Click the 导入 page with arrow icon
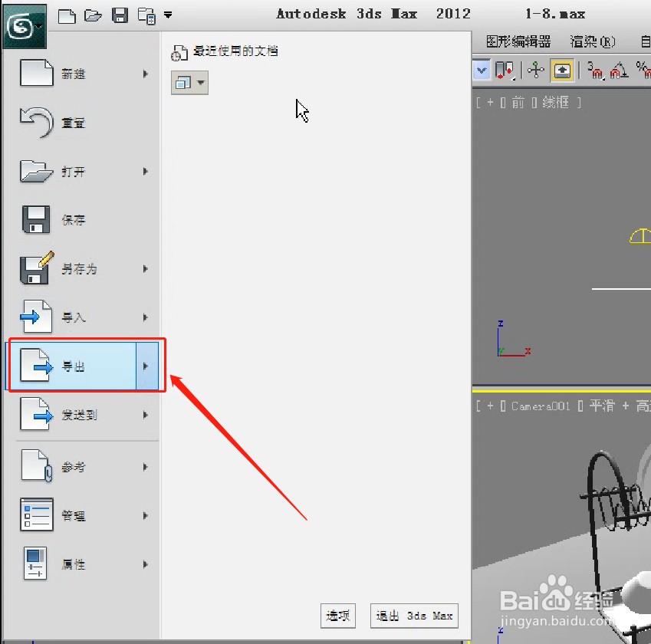The width and height of the screenshot is (651, 644). click(x=36, y=317)
